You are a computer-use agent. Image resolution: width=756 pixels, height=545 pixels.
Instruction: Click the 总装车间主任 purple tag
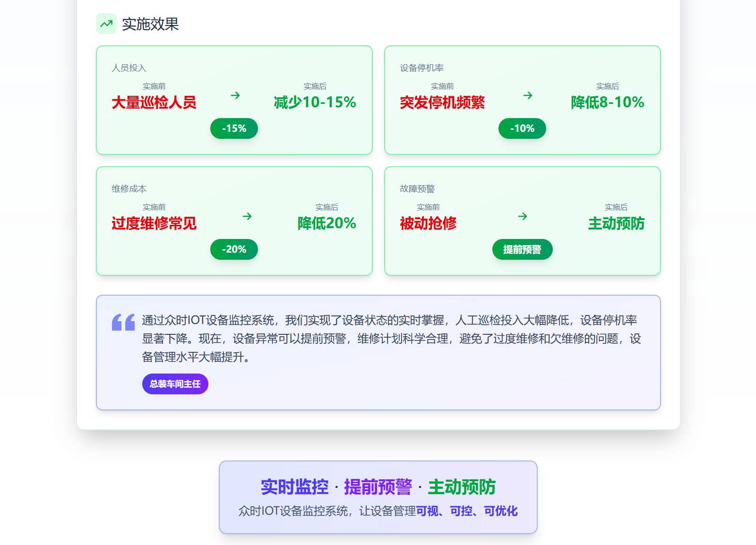(175, 384)
